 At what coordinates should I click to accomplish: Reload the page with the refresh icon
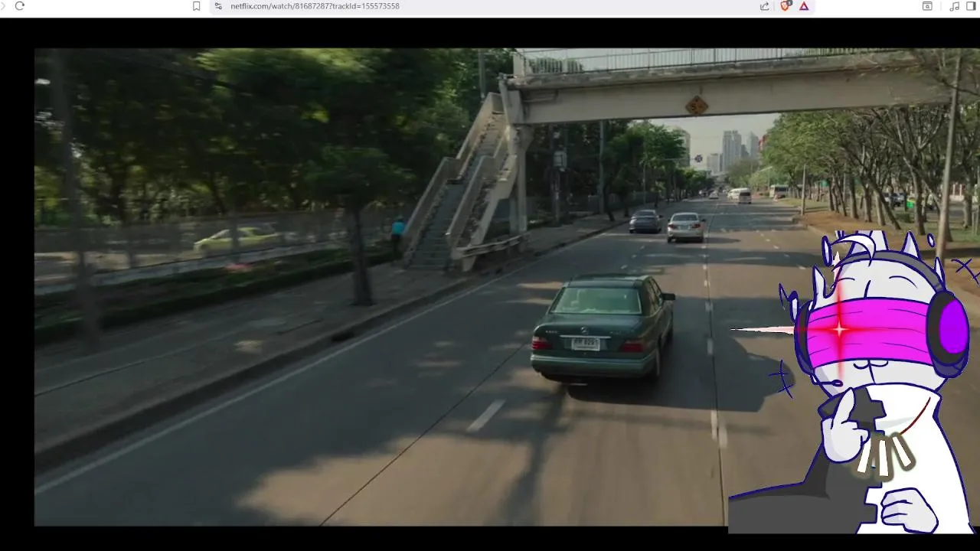20,6
